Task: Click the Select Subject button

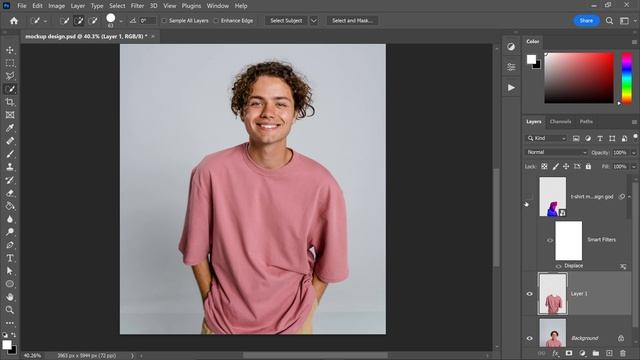Action: pyautogui.click(x=286, y=21)
